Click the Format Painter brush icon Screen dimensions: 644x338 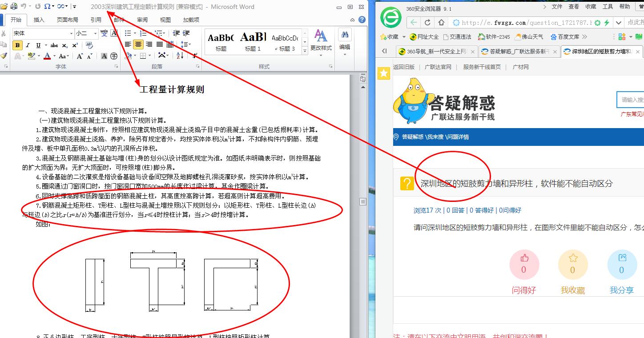(x=4, y=56)
